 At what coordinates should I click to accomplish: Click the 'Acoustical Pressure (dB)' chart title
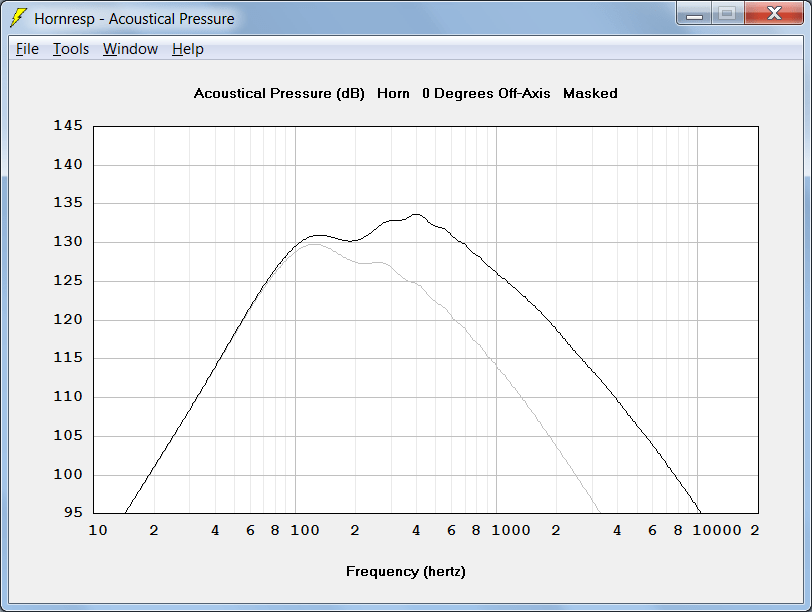tap(279, 94)
